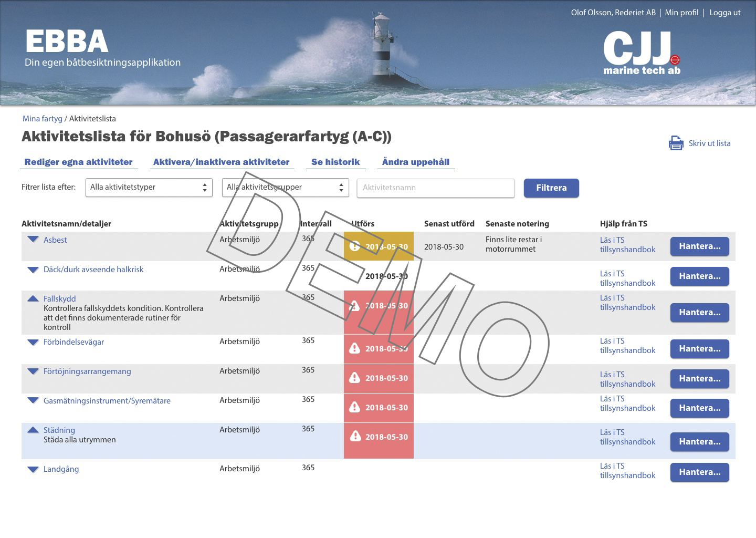
Task: Open the Alla aktivitetsgrupper dropdown
Action: [x=285, y=188]
